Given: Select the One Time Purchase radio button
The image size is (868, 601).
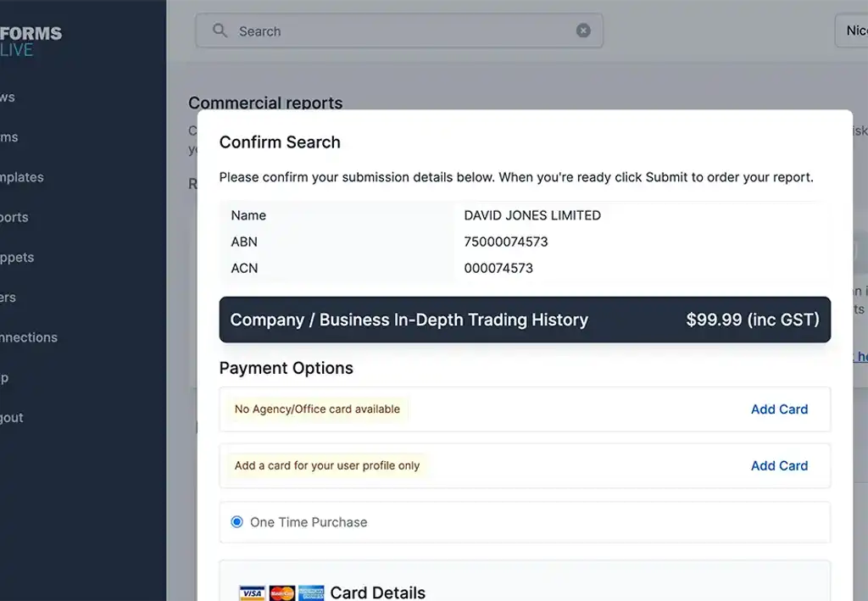Looking at the screenshot, I should 237,522.
